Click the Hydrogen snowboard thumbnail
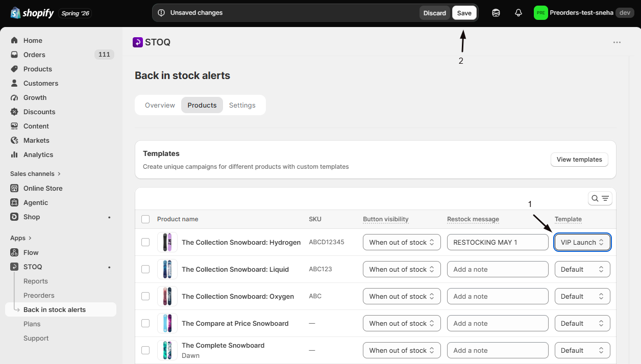Image resolution: width=641 pixels, height=364 pixels. click(x=167, y=242)
